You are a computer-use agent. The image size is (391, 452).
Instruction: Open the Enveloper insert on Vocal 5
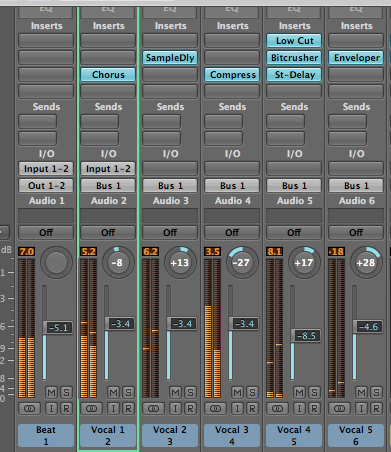click(356, 58)
